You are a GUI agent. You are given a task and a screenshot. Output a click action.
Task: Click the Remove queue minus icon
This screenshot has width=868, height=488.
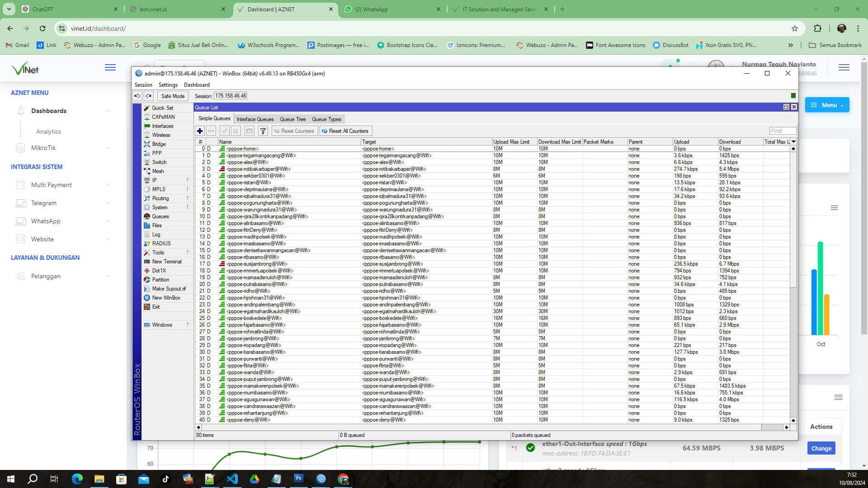211,131
